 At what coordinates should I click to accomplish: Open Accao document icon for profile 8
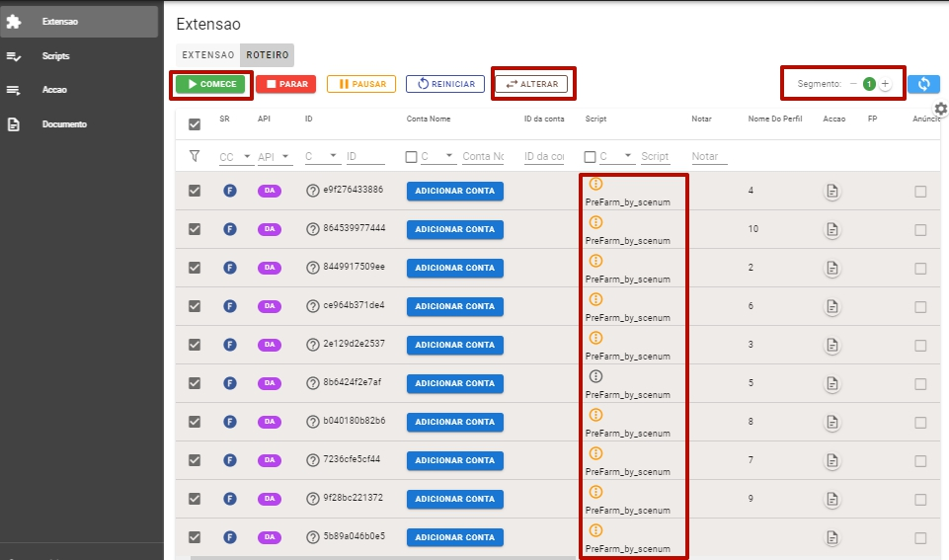(832, 422)
